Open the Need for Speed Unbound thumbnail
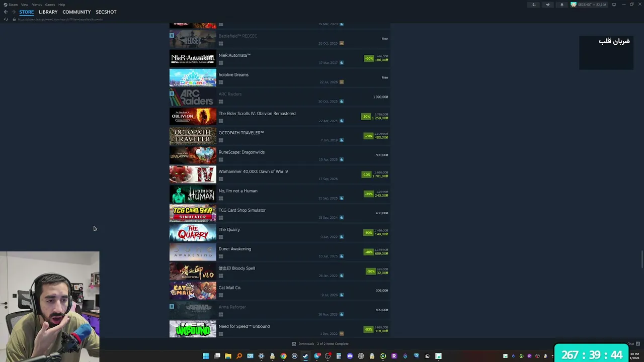The width and height of the screenshot is (644, 362). point(193,329)
